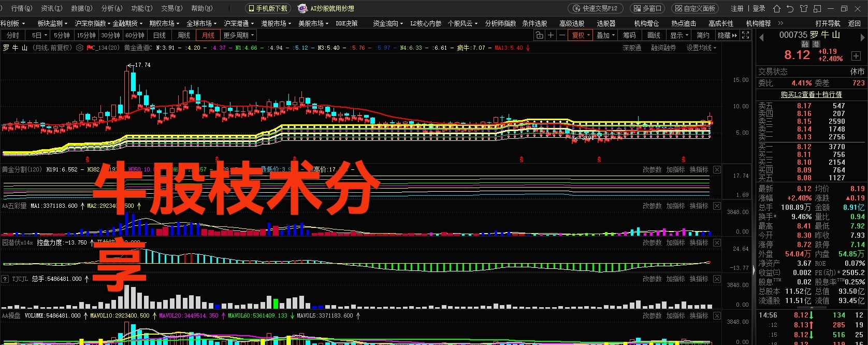The image size is (868, 345).
Task: Open the 复权 adjustment dropdown
Action: coord(581,35)
